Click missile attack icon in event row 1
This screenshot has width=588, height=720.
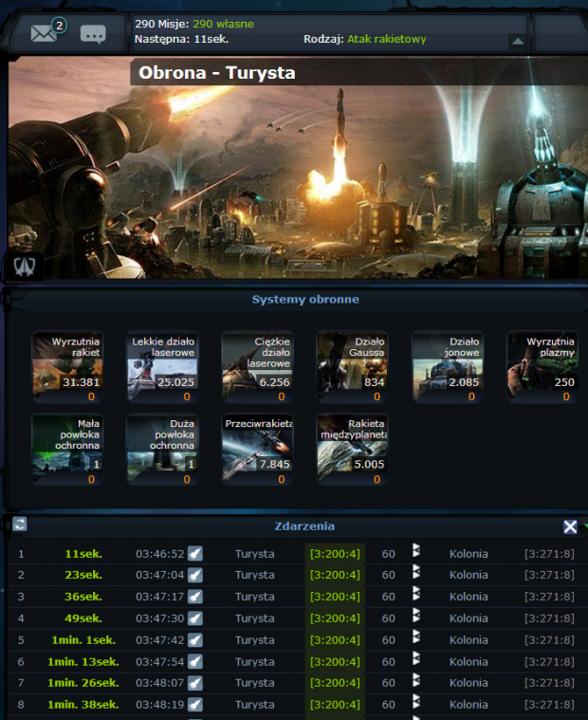click(195, 553)
